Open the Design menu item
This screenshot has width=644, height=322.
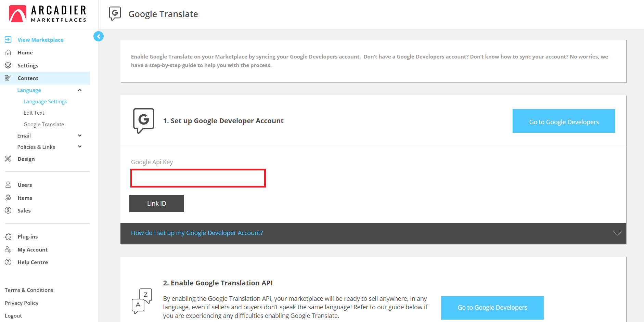26,159
